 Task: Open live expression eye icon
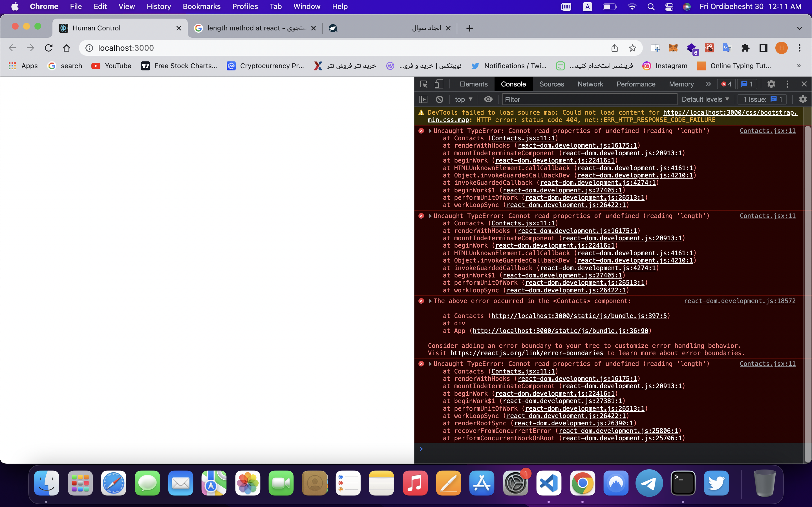pos(488,99)
